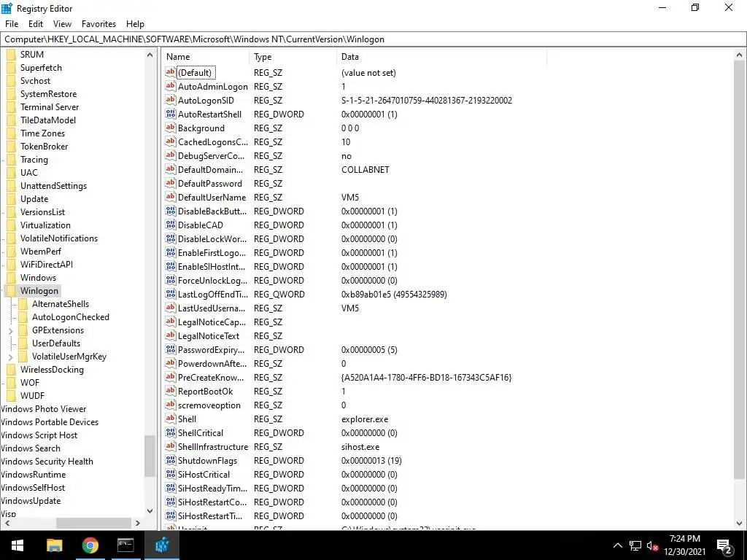Click the network icon in the system tray
This screenshot has height=560, width=747.
[x=635, y=545]
